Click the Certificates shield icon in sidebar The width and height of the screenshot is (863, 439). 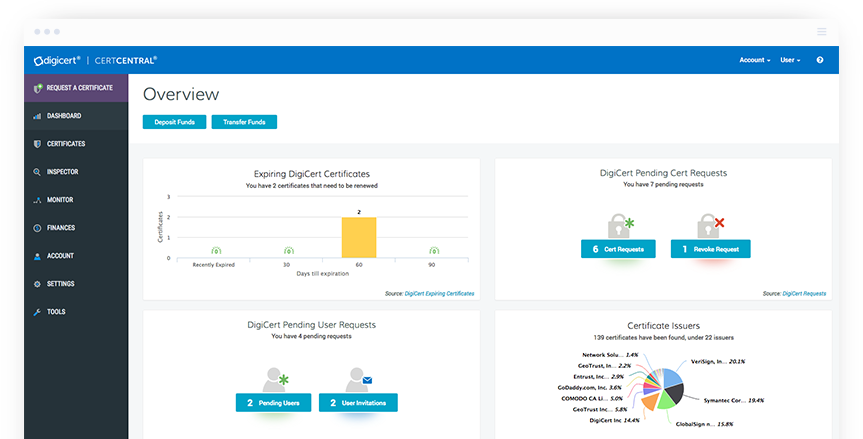(x=37, y=144)
